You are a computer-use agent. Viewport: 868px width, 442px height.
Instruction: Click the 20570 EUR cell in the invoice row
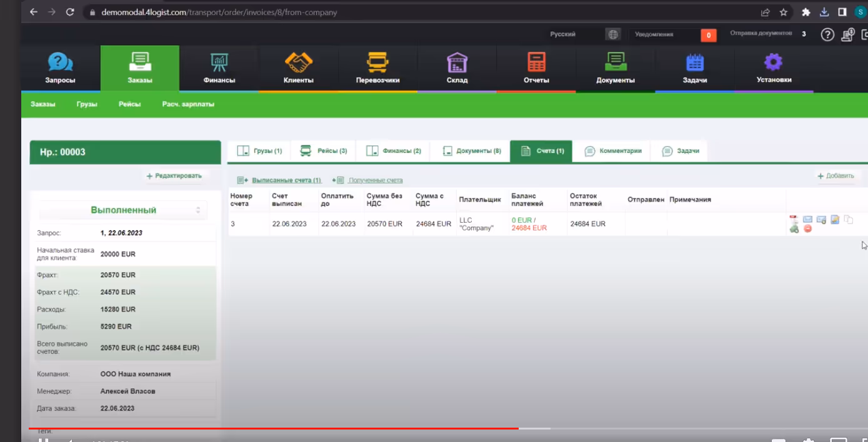(384, 223)
